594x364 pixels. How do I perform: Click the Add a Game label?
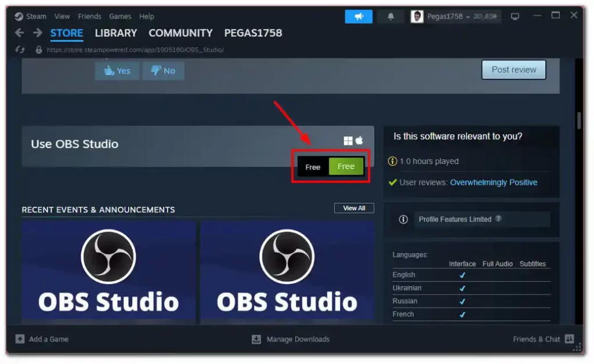pos(49,339)
